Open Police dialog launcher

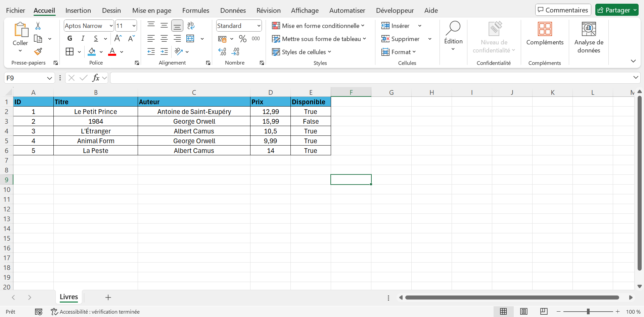click(137, 63)
